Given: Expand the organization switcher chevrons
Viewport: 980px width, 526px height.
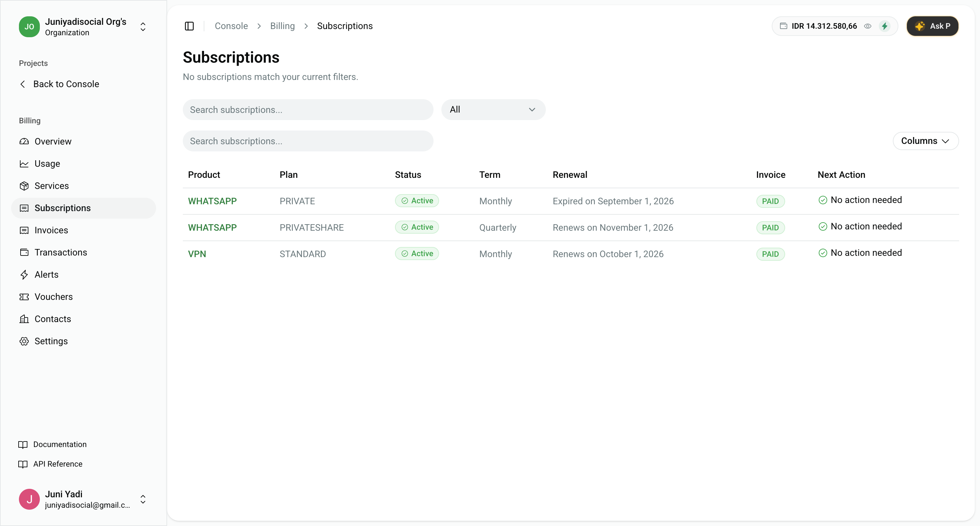Looking at the screenshot, I should (143, 27).
